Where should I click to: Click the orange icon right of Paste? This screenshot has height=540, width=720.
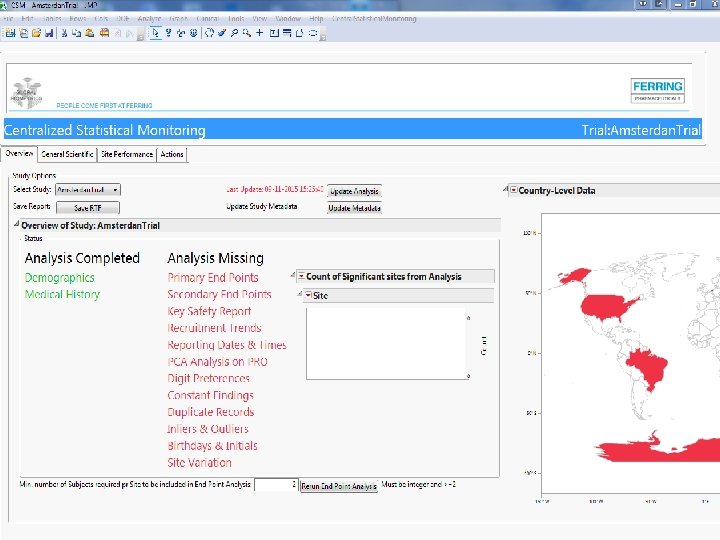point(105,33)
